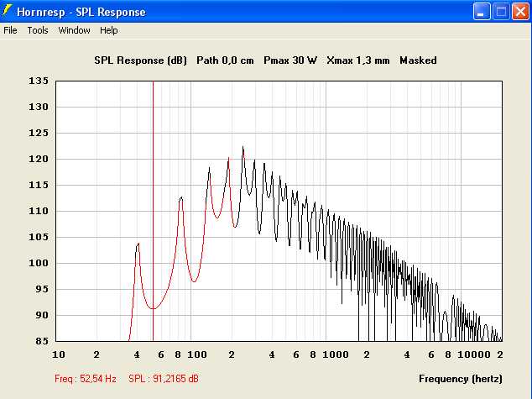Click the 'Freq : 52,54 Hz' readout
The height and width of the screenshot is (399, 532).
click(x=86, y=378)
